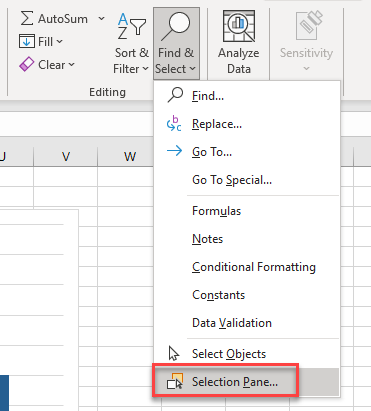The width and height of the screenshot is (371, 411).
Task: Select Constants in the menu
Action: [x=247, y=295]
